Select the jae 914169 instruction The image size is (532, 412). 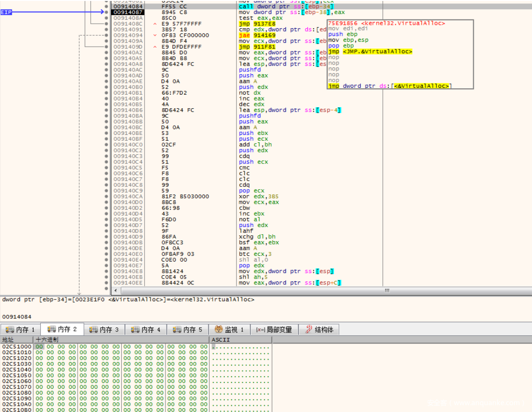(x=257, y=35)
